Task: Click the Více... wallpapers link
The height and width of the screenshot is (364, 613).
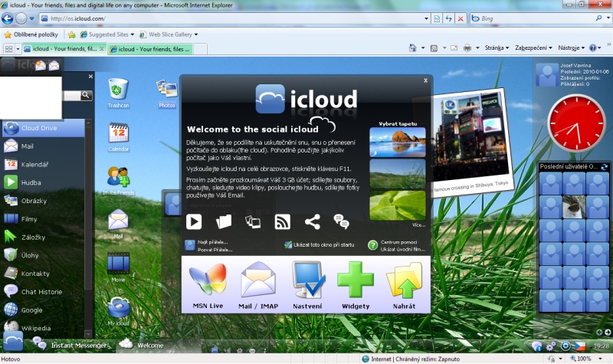Action: 418,225
